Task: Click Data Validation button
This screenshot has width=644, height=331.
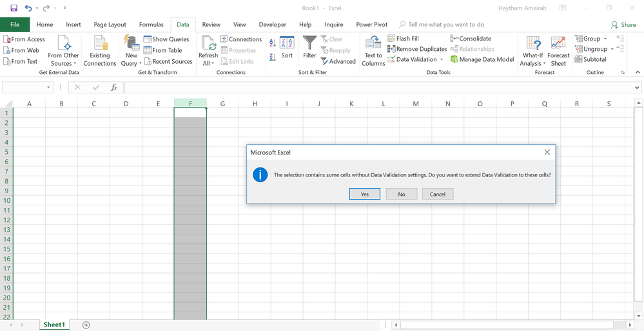Action: click(413, 59)
